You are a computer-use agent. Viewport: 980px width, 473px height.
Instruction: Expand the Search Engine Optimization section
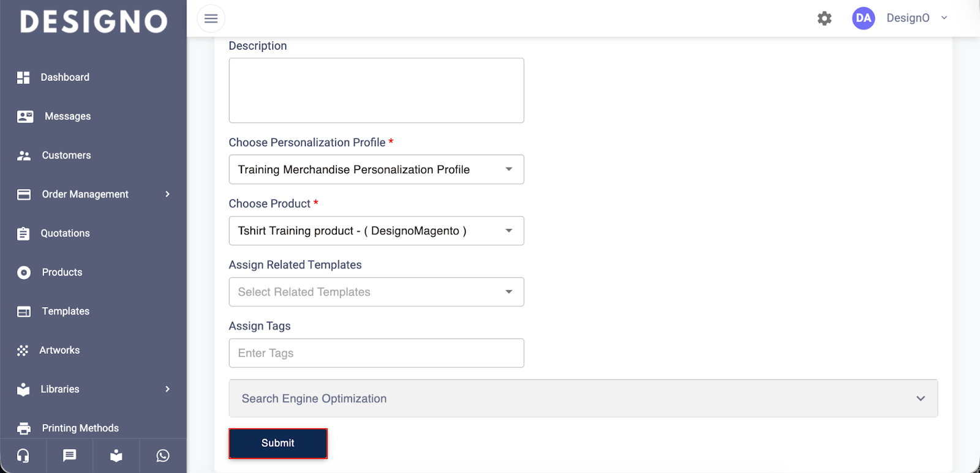[x=582, y=398]
